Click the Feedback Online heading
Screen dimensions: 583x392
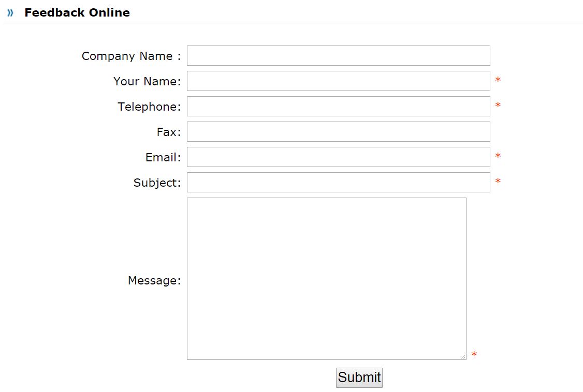click(77, 12)
